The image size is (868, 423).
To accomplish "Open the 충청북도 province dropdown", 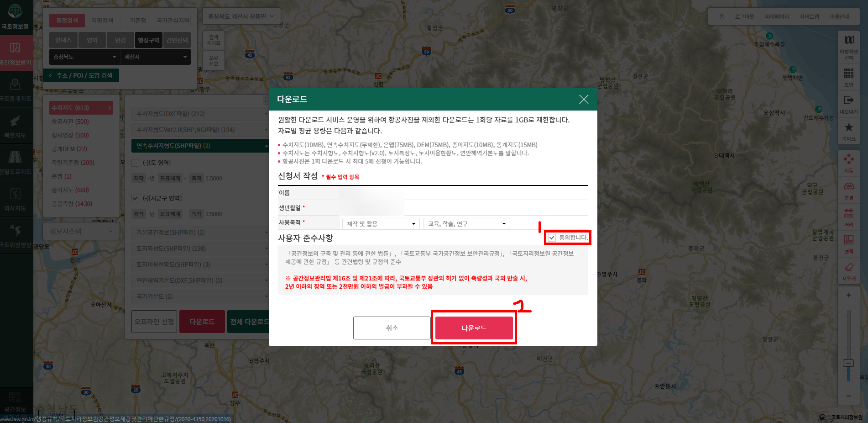I will pos(84,57).
